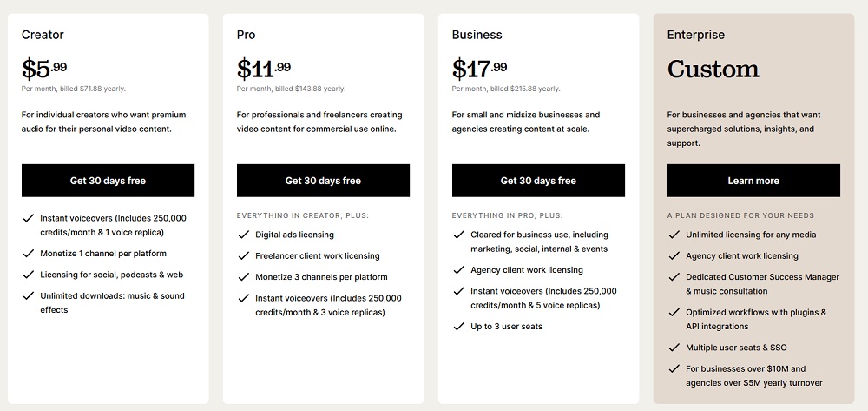Click checkmark next to Unlimited downloads music & sound effects
The width and height of the screenshot is (868, 411).
[x=29, y=296]
